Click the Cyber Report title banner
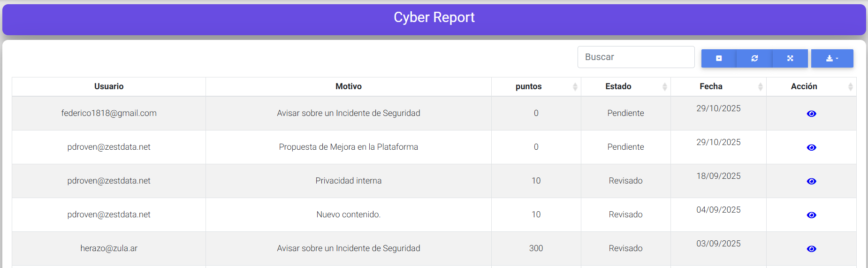The width and height of the screenshot is (868, 268). (434, 18)
